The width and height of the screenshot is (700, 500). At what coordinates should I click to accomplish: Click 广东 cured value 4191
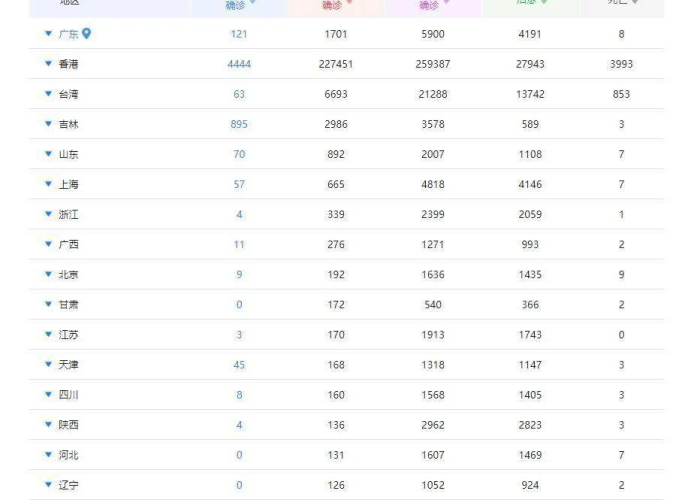coord(530,34)
